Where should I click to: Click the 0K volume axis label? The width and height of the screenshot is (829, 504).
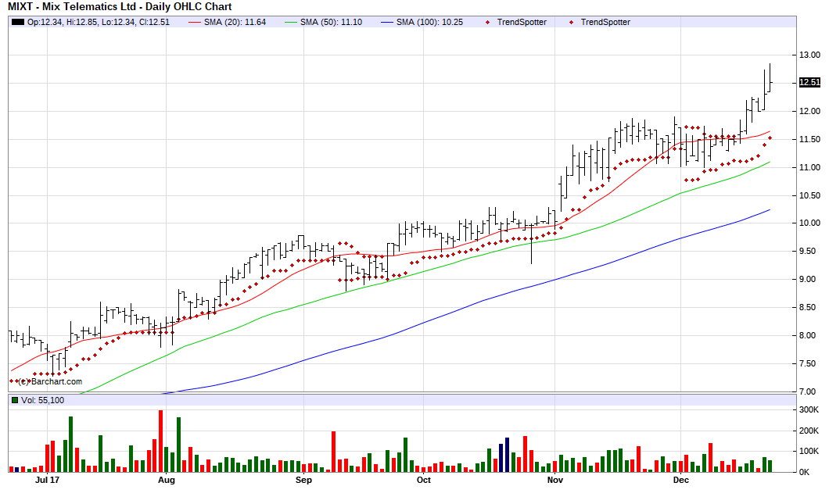tap(804, 472)
